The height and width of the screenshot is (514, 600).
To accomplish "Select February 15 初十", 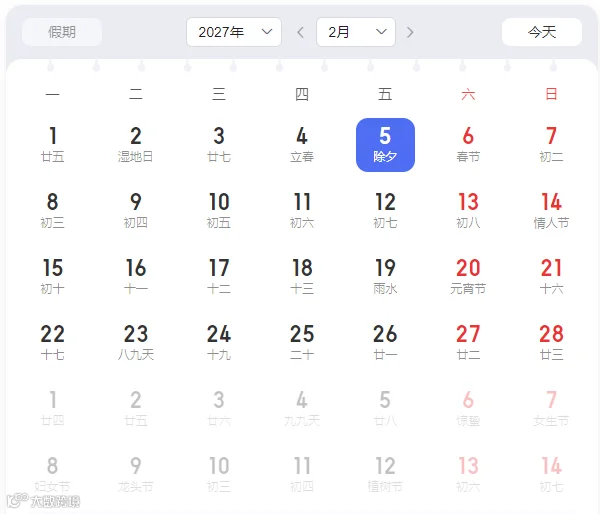I will (x=52, y=277).
